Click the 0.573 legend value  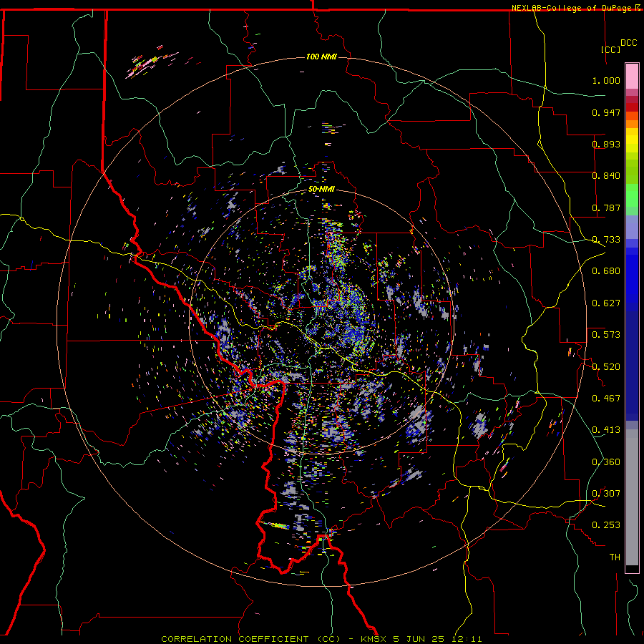pyautogui.click(x=606, y=335)
